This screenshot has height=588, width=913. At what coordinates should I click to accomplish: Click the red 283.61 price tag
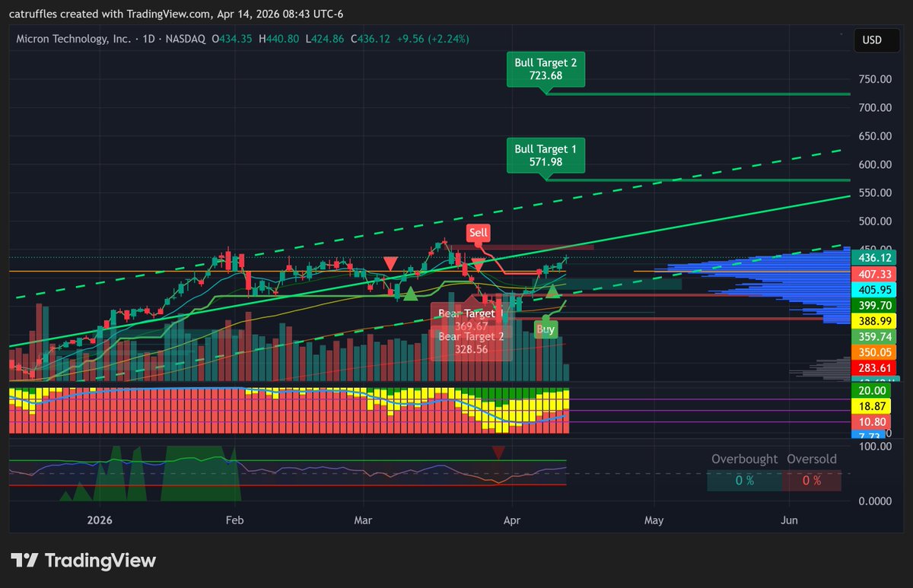click(873, 369)
